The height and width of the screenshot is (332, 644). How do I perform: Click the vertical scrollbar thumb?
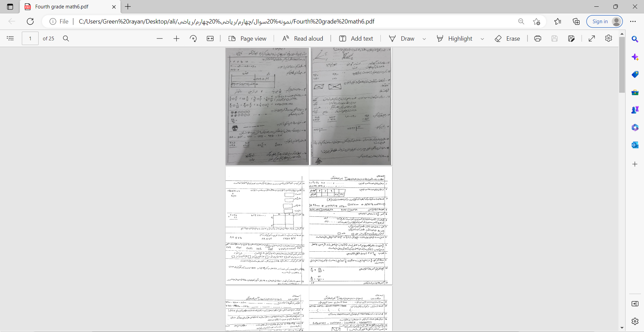click(x=622, y=65)
